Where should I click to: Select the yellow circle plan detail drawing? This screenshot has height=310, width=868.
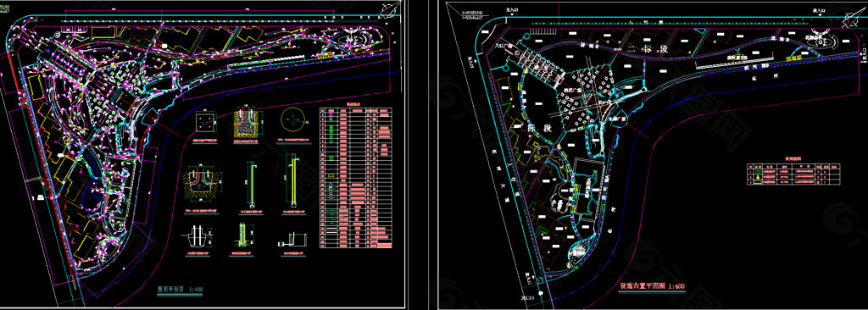[x=293, y=119]
